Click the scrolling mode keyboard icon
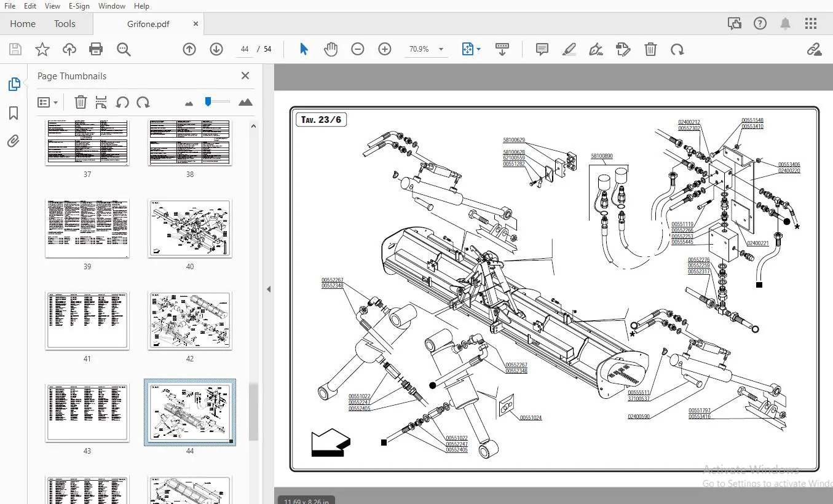The height and width of the screenshot is (504, 833). coord(502,49)
